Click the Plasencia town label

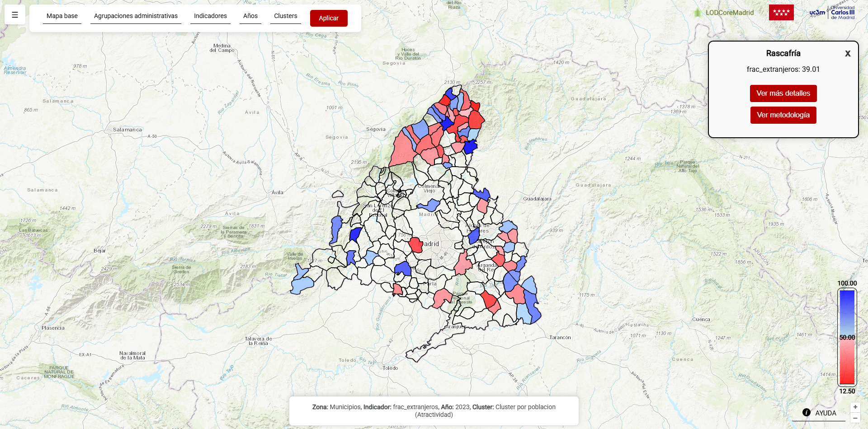click(x=53, y=328)
